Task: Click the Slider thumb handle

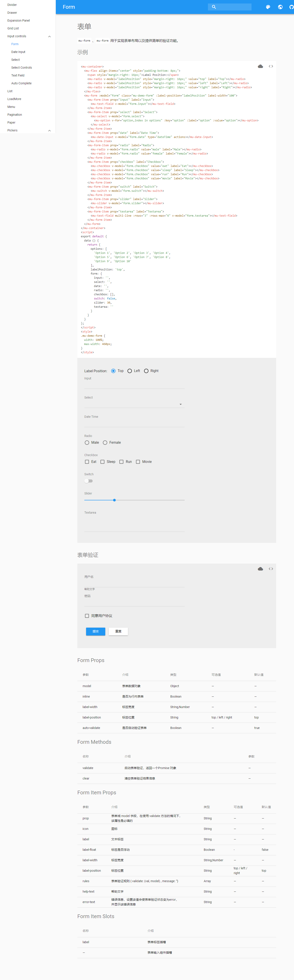Action: coord(114,500)
